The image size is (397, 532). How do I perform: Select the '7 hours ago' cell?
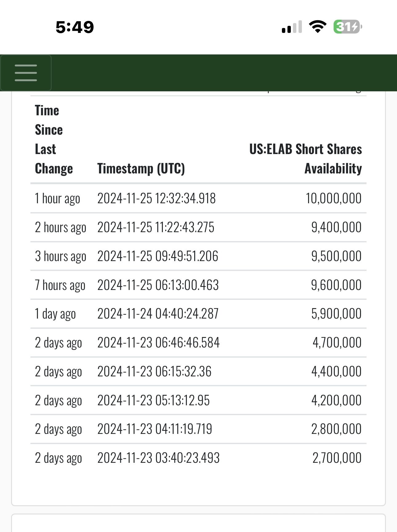60,285
